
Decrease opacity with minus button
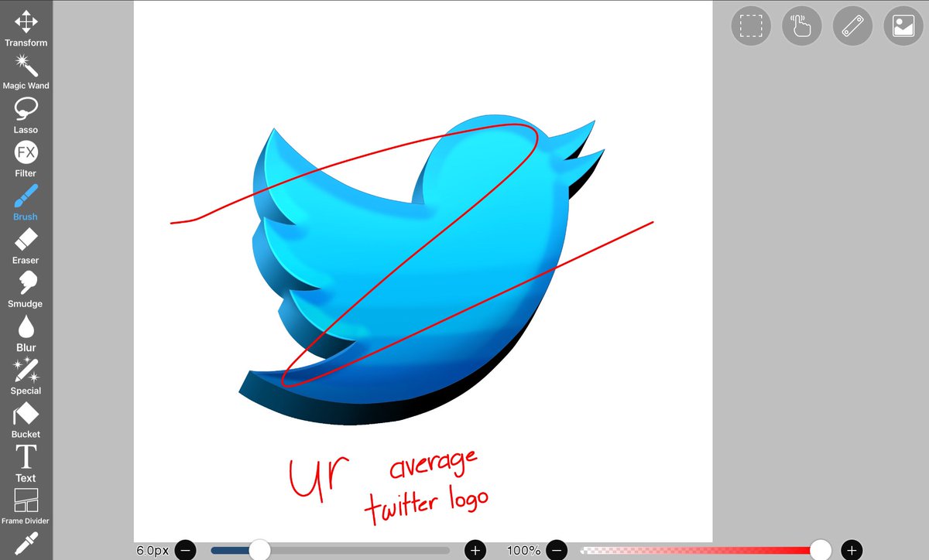click(557, 550)
